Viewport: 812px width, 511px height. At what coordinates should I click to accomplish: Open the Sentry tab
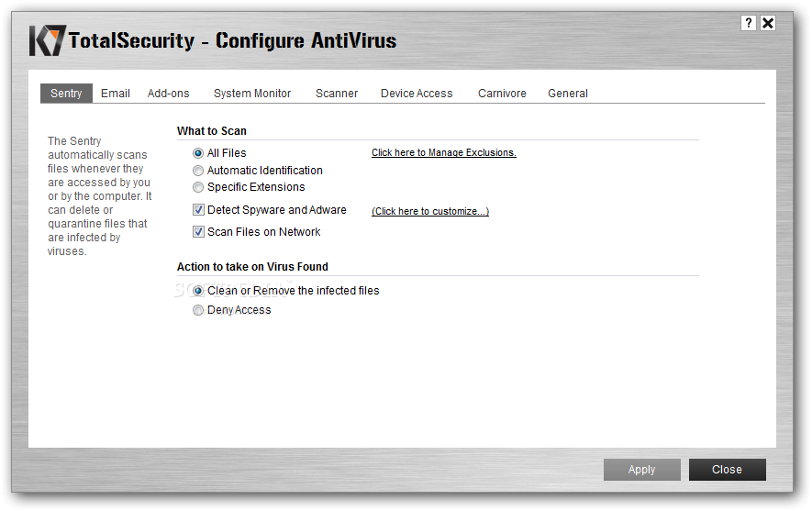66,94
